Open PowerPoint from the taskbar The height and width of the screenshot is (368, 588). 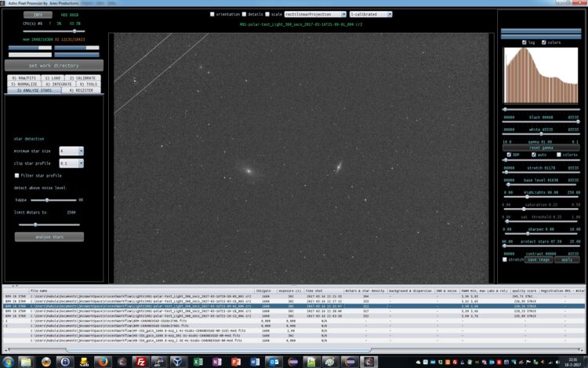(x=236, y=362)
